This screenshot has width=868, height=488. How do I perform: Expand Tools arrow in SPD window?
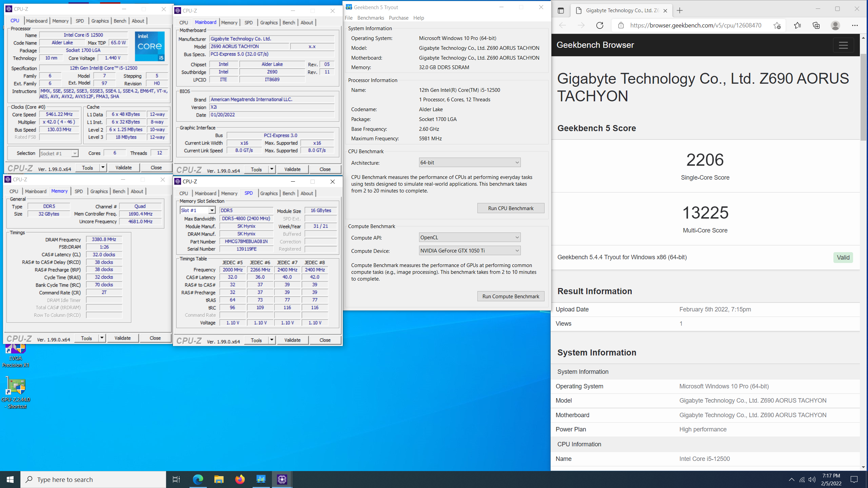(x=272, y=340)
